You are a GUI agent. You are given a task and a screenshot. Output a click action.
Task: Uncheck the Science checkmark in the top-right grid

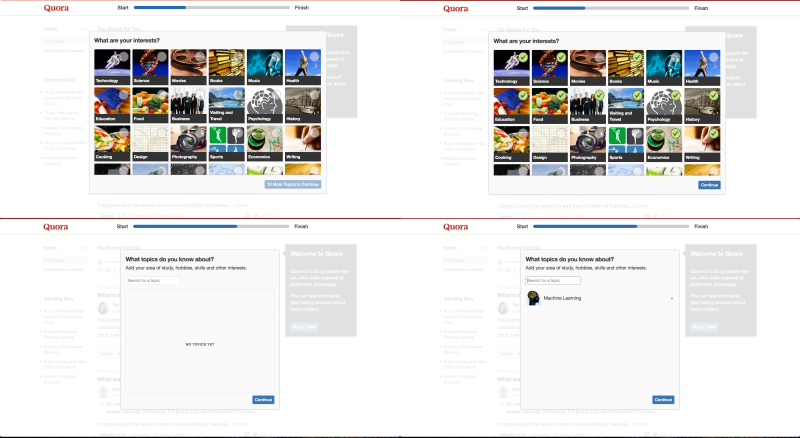(561, 57)
